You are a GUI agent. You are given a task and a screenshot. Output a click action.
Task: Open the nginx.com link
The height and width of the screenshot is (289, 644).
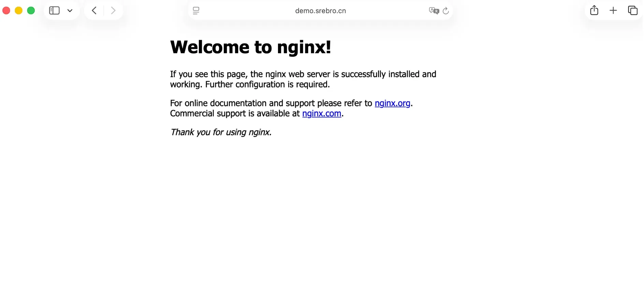pos(322,113)
